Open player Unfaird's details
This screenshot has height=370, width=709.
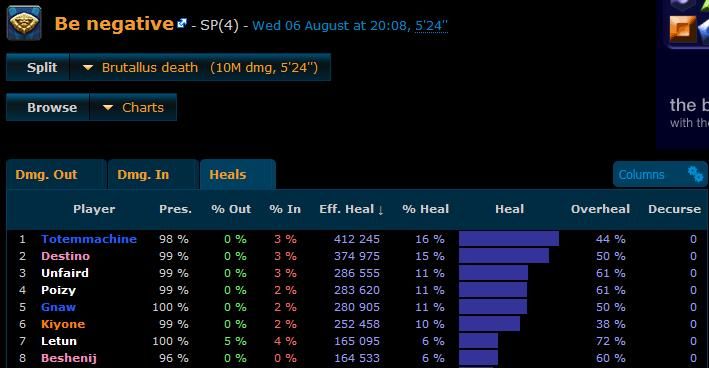[65, 273]
